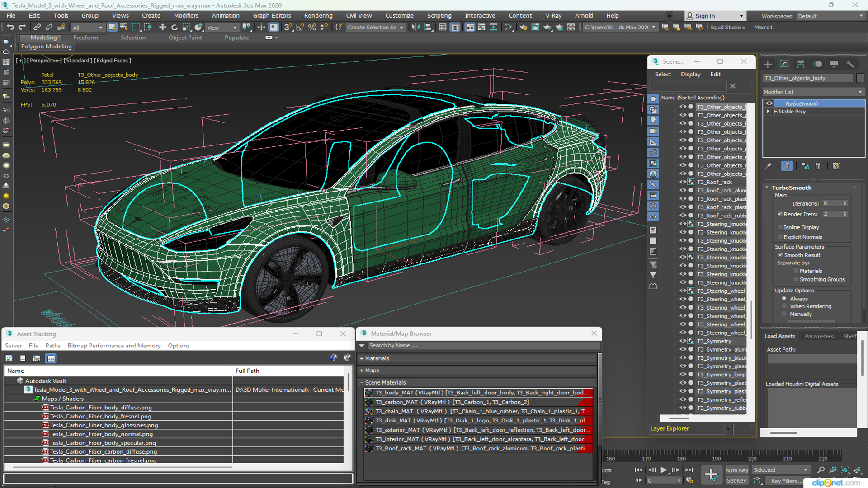Image resolution: width=868 pixels, height=488 pixels.
Task: Toggle the Render Iters checkbox
Action: tap(780, 214)
